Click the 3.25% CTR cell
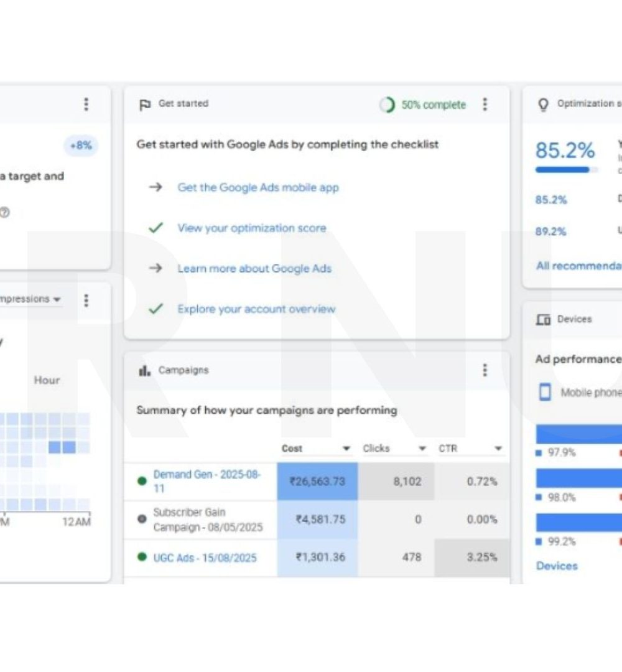 click(x=472, y=557)
